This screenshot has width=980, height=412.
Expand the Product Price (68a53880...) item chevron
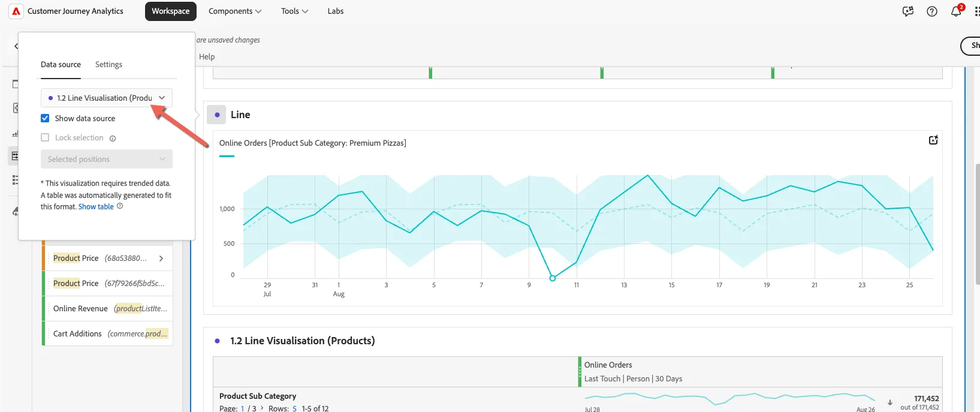pos(161,258)
